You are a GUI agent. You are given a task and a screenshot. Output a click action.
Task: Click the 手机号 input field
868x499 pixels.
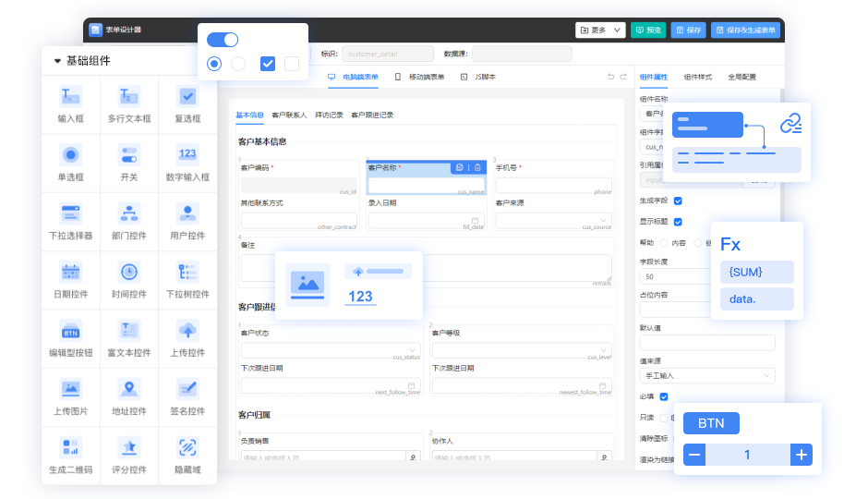553,186
